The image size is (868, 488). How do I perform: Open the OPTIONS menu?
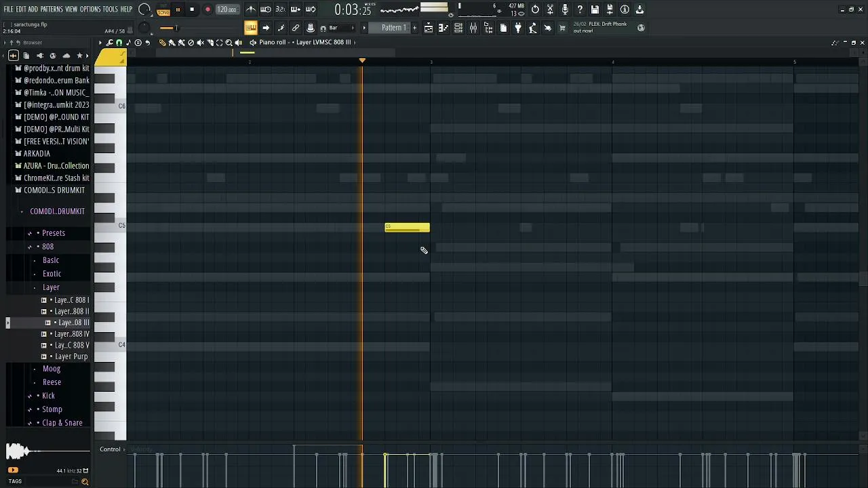pyautogui.click(x=90, y=9)
